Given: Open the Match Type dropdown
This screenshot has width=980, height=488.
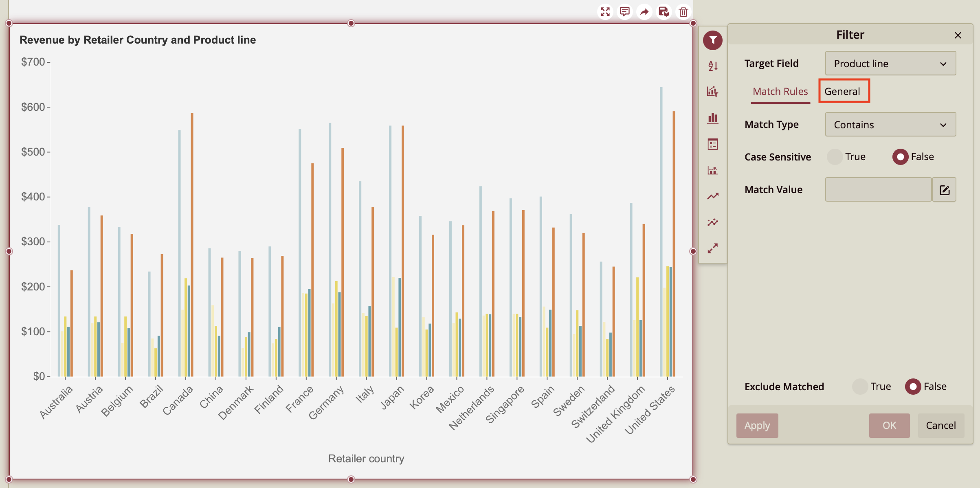Looking at the screenshot, I should [x=890, y=125].
